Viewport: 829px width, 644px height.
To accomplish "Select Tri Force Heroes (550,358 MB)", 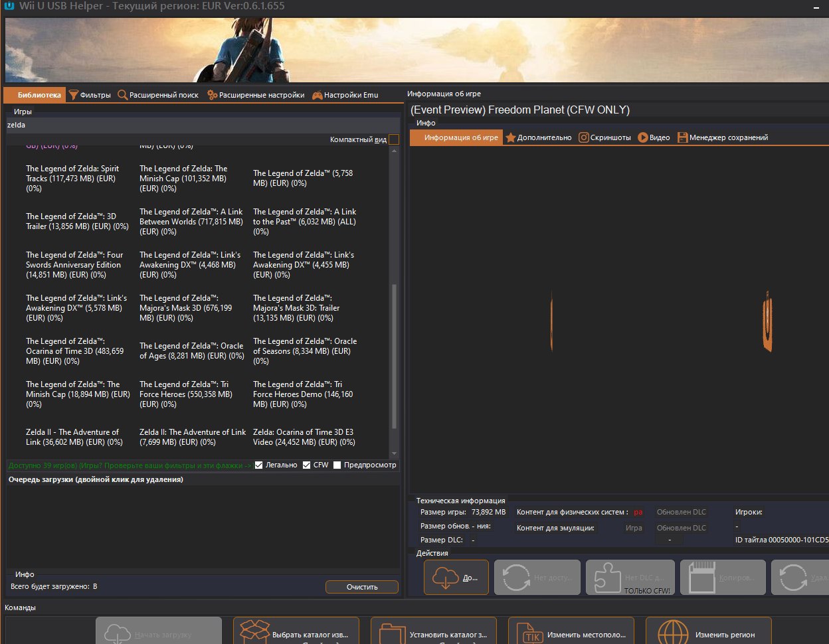I will [186, 394].
